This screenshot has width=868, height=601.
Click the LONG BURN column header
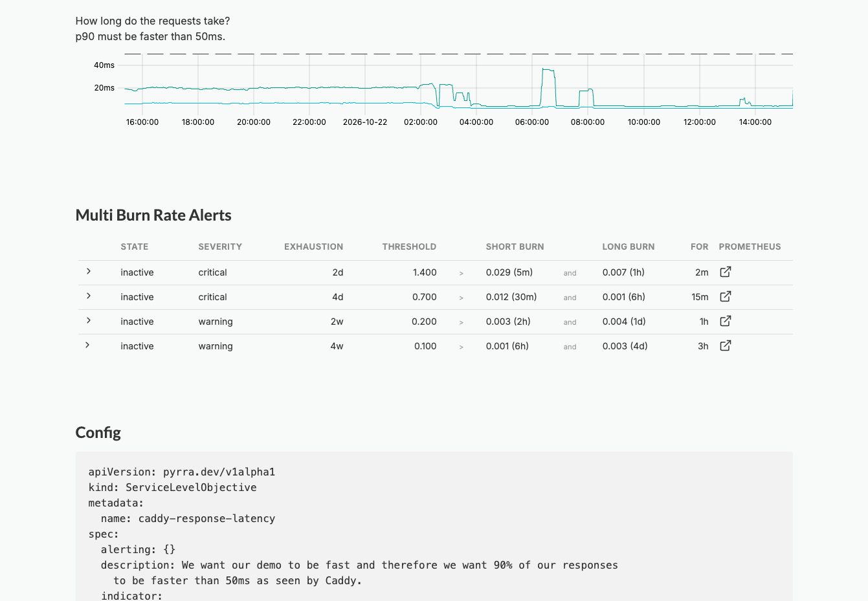pyautogui.click(x=629, y=246)
